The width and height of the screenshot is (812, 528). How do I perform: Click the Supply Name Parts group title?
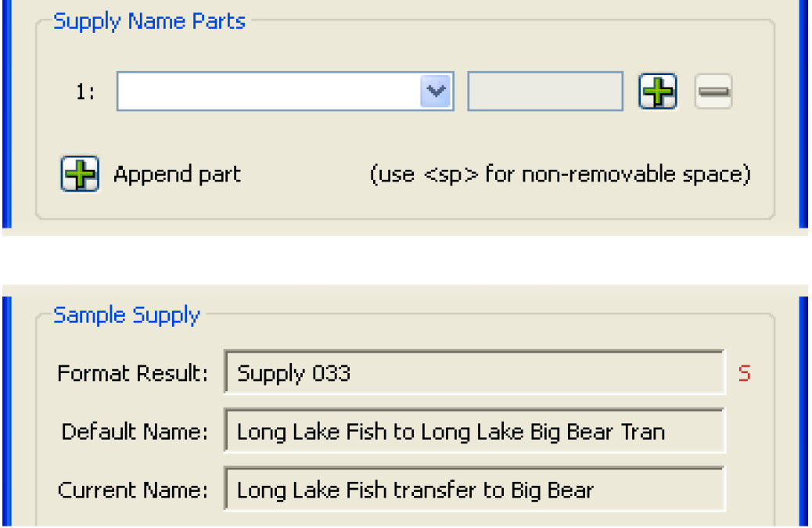149,21
